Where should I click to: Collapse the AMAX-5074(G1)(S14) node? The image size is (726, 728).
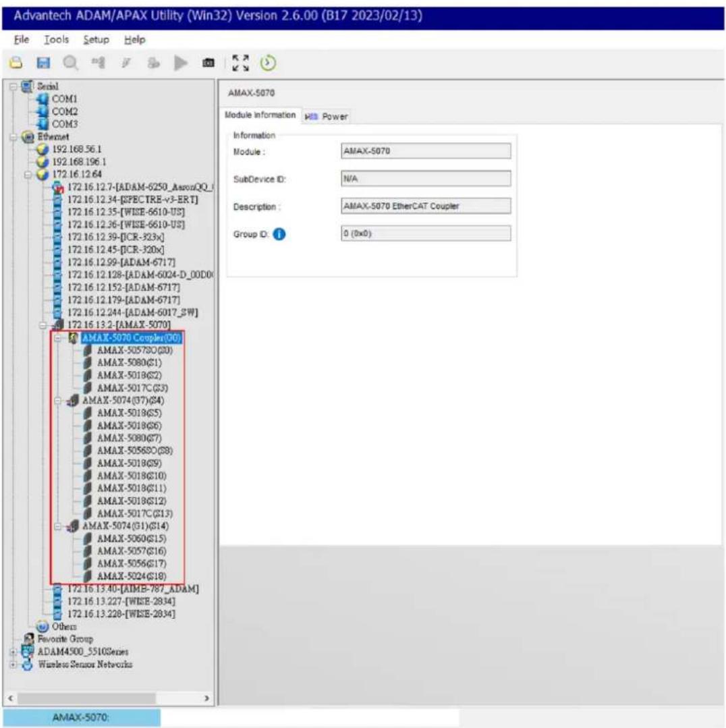tap(57, 526)
